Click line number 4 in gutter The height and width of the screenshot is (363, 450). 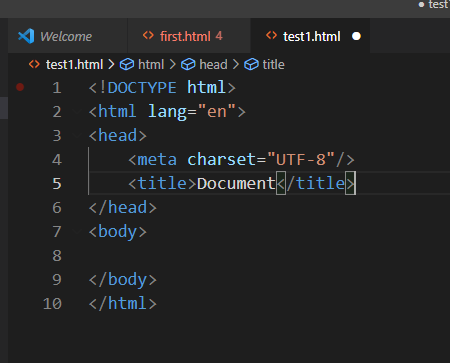[x=57, y=160]
